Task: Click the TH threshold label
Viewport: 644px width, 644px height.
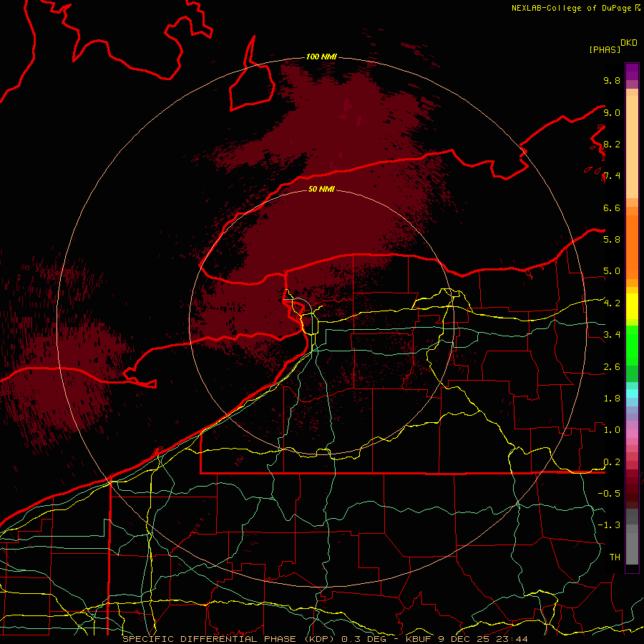Action: (x=615, y=557)
